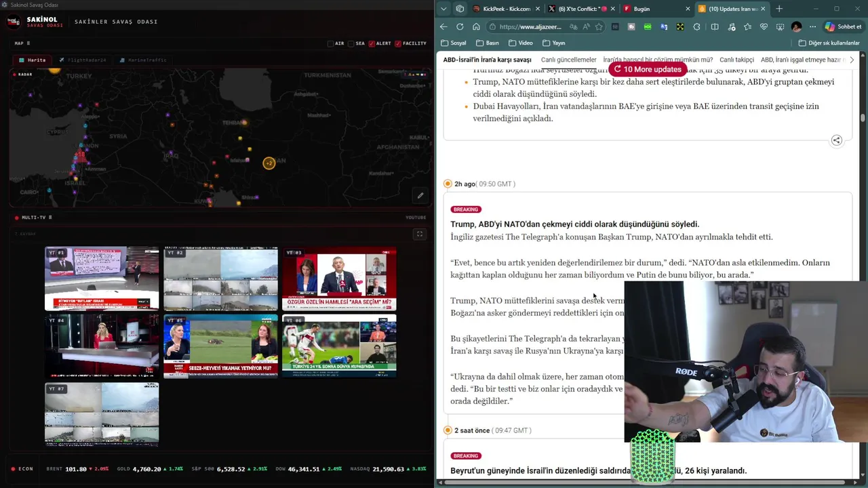This screenshot has height=488, width=868.
Task: Click the share icon on update card
Action: click(836, 140)
